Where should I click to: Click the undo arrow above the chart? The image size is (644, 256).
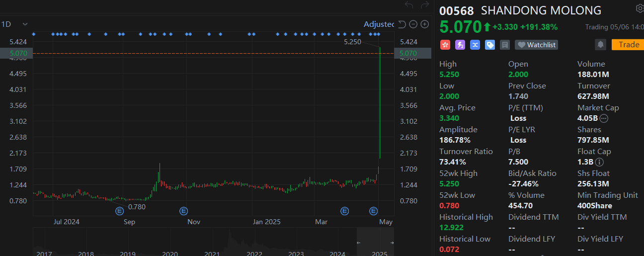(x=409, y=5)
